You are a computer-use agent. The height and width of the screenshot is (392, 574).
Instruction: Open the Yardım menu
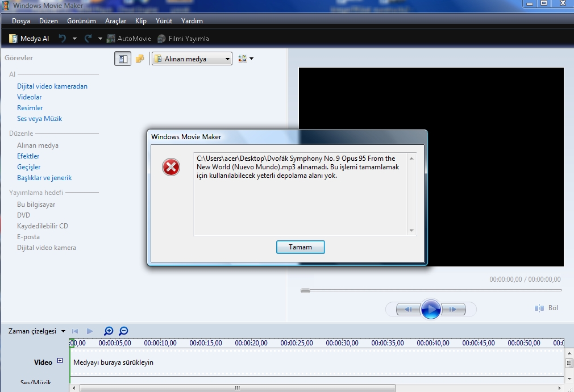click(192, 21)
